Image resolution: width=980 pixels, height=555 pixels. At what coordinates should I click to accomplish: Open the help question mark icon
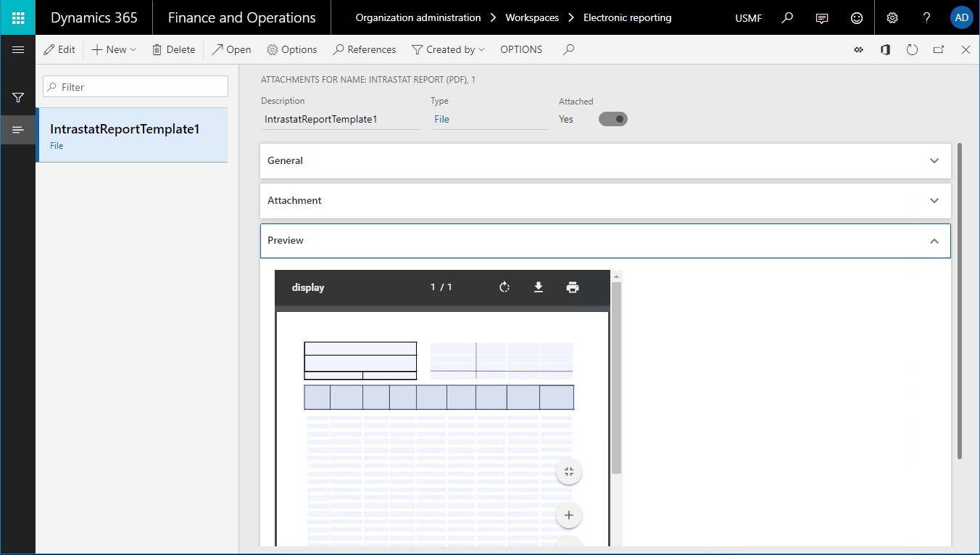click(927, 17)
